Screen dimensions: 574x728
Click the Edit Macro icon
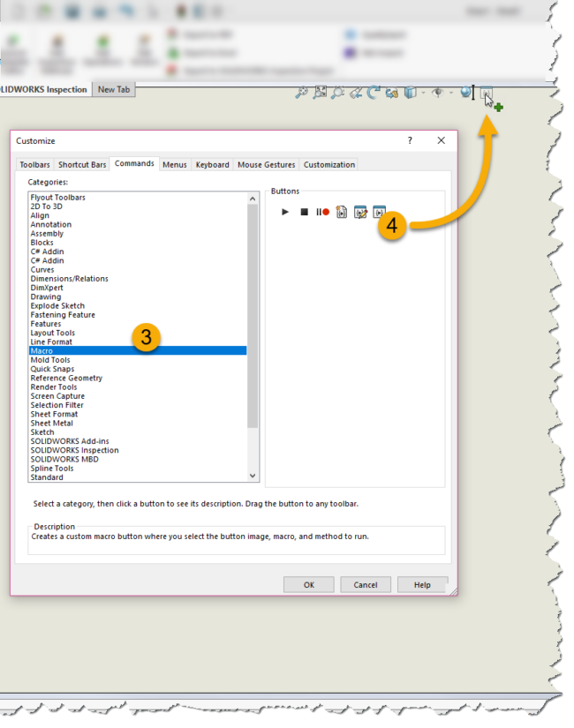[x=360, y=212]
